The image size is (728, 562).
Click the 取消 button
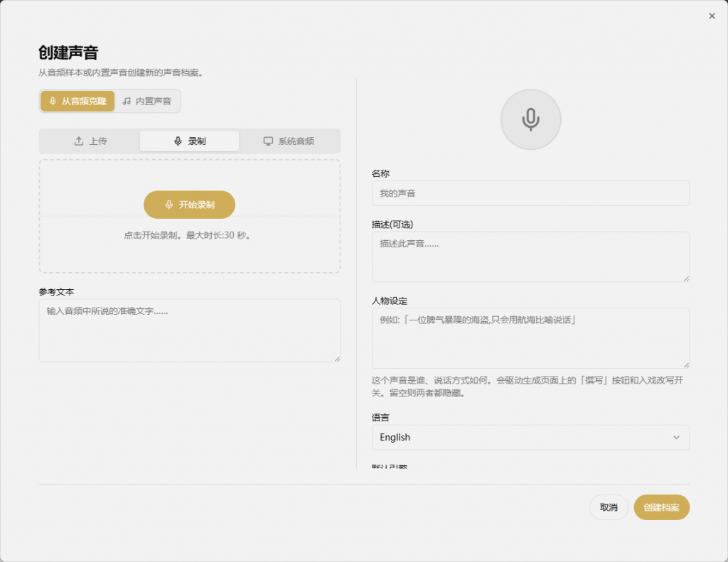coord(609,507)
